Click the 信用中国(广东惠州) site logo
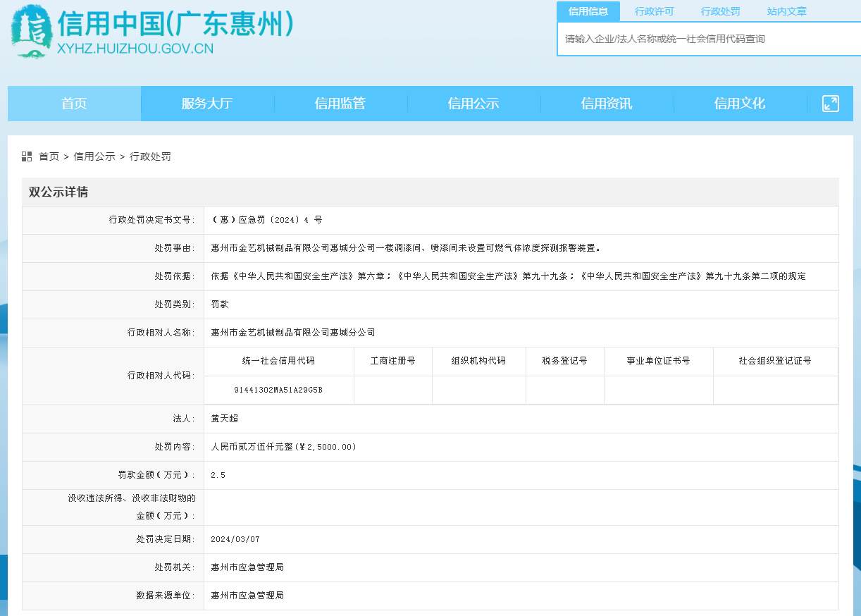This screenshot has height=616, width=861. pyautogui.click(x=151, y=31)
